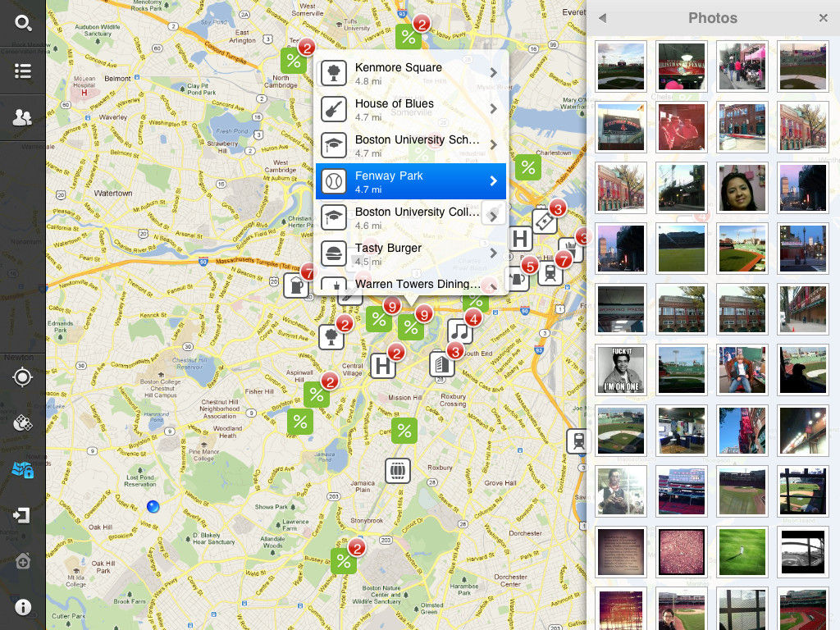Open the red-tinted photo thumbnail
Screen dimensions: 840x630
[682, 127]
